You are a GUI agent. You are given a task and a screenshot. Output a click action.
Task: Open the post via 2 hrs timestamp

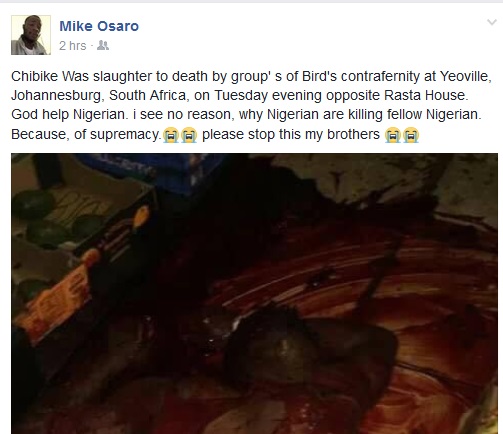pos(73,46)
